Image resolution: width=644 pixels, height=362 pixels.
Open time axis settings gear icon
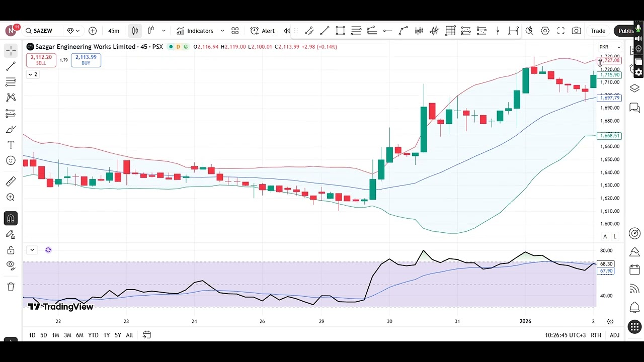[610, 321]
